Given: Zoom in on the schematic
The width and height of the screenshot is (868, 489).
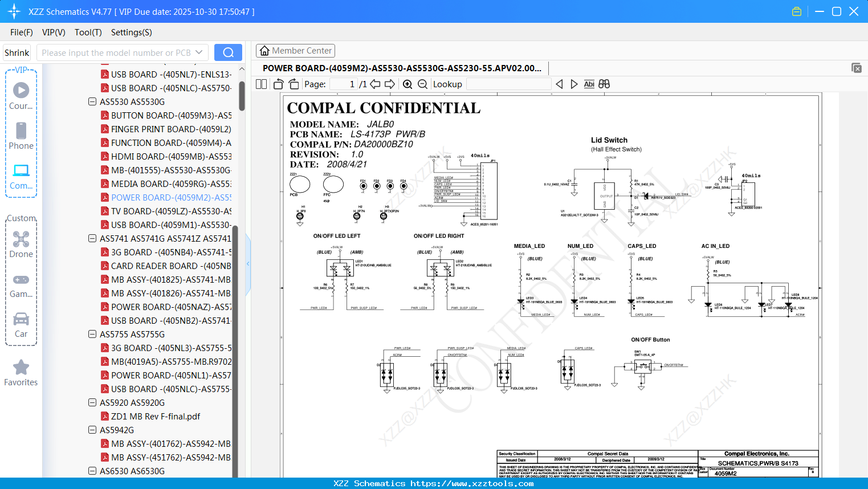Looking at the screenshot, I should point(407,84).
